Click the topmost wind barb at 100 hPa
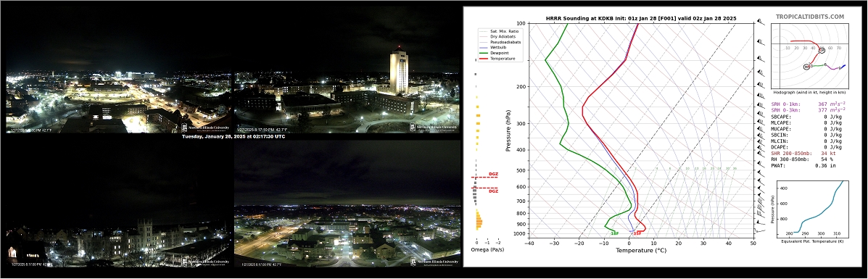The height and width of the screenshot is (279, 868). (761, 22)
